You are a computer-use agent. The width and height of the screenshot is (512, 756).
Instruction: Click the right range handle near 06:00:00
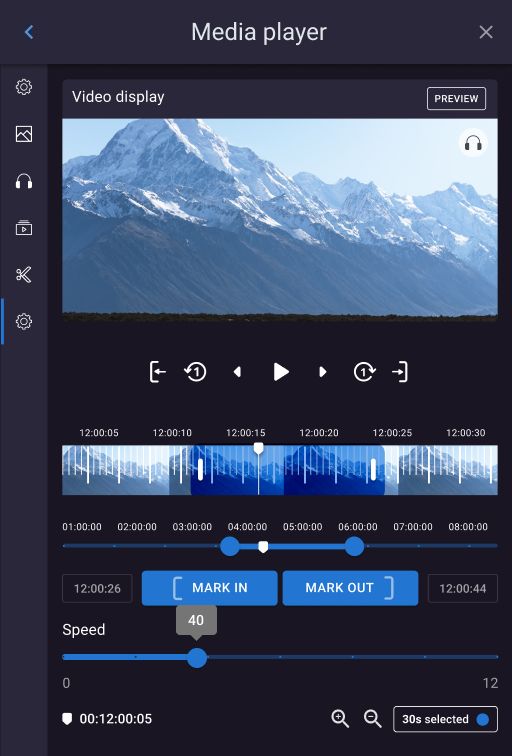354,546
